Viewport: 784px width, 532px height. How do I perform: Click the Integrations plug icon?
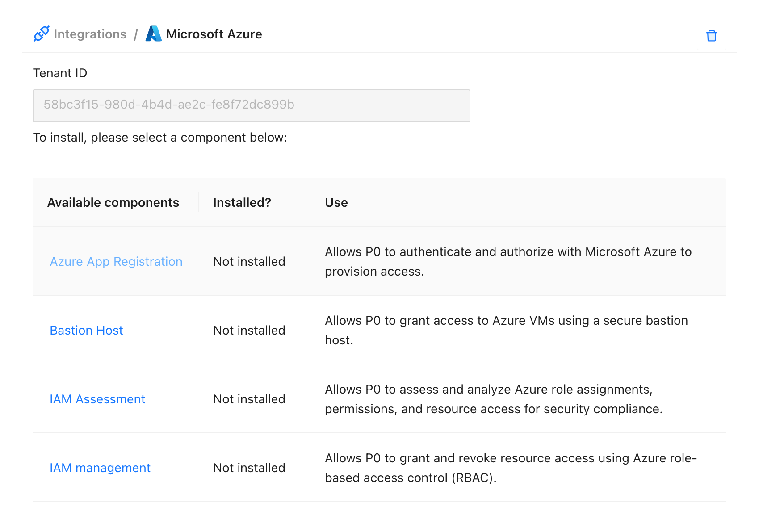click(x=42, y=34)
